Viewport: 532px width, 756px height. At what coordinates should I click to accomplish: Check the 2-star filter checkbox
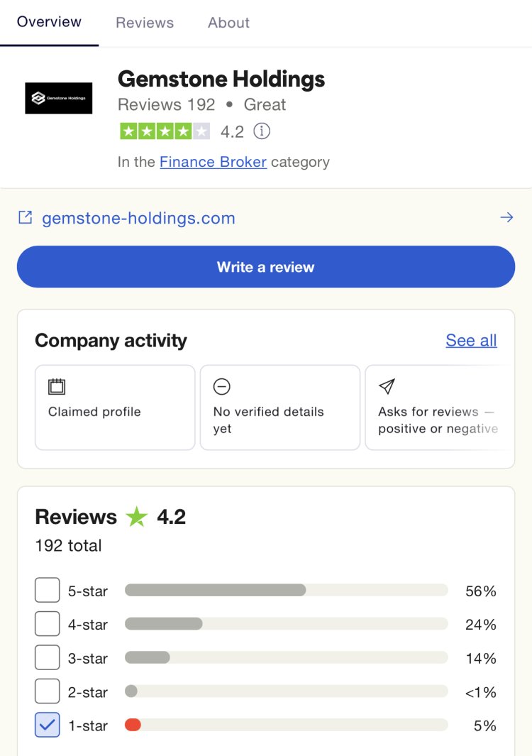[47, 691]
